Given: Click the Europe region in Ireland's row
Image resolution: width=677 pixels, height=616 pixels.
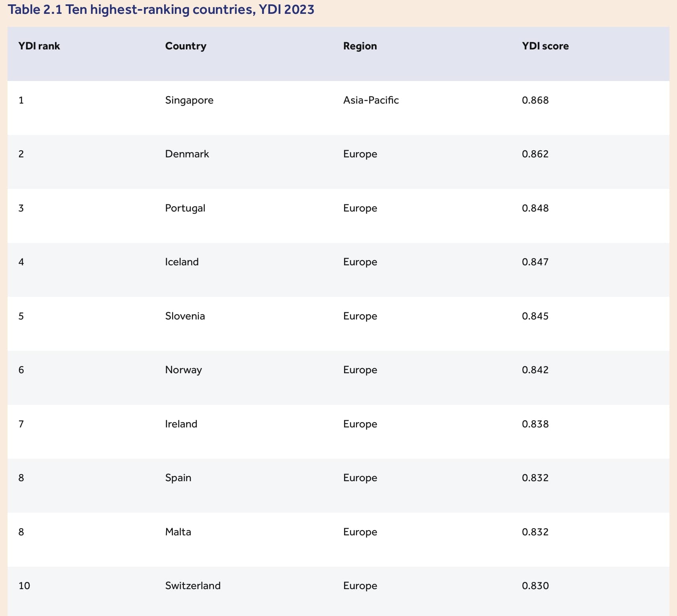Looking at the screenshot, I should pyautogui.click(x=360, y=424).
